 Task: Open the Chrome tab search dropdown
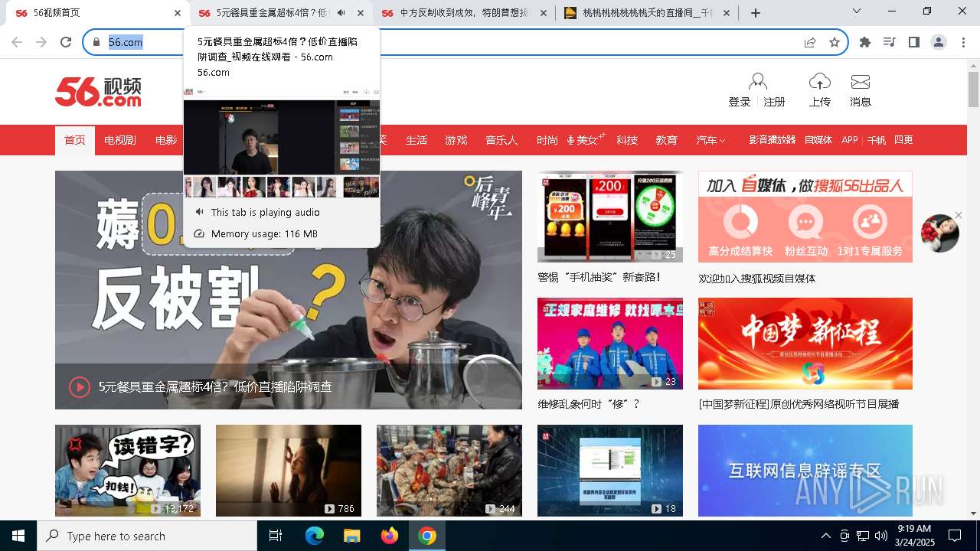click(x=857, y=11)
